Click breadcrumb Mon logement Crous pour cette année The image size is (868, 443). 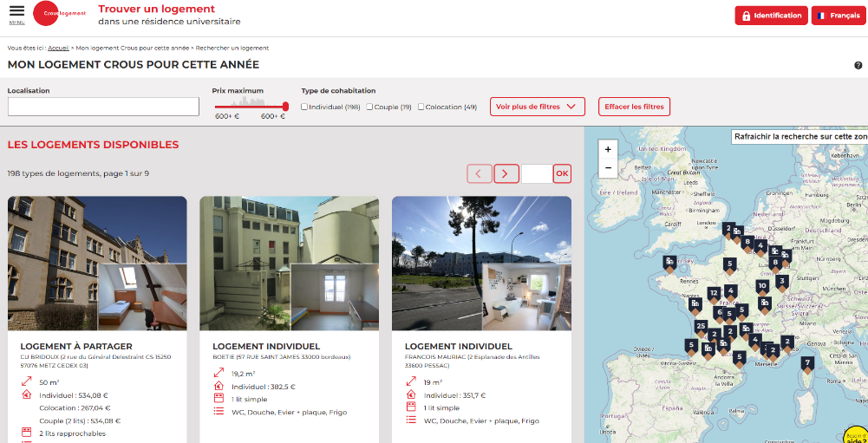pos(133,49)
